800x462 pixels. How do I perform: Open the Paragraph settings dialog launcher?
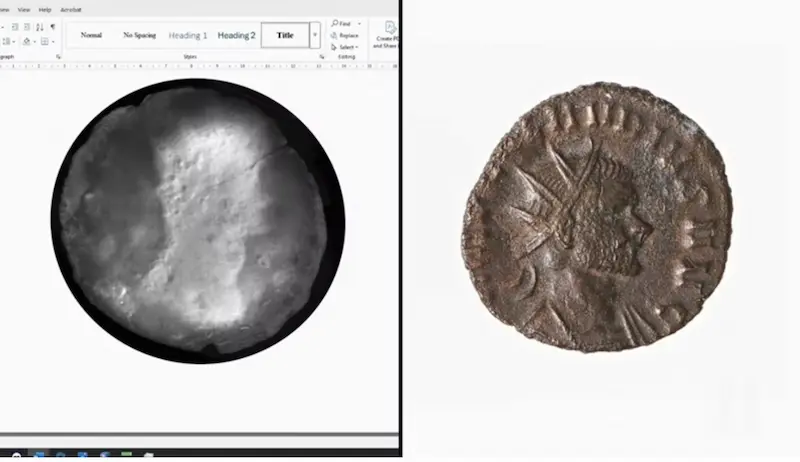tap(58, 57)
